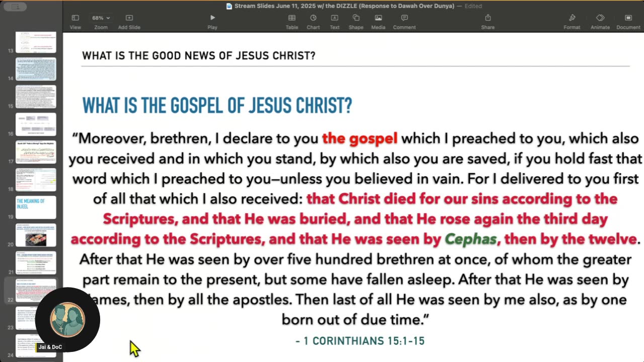Click the Add Slide button
644x362 pixels.
coord(129,22)
